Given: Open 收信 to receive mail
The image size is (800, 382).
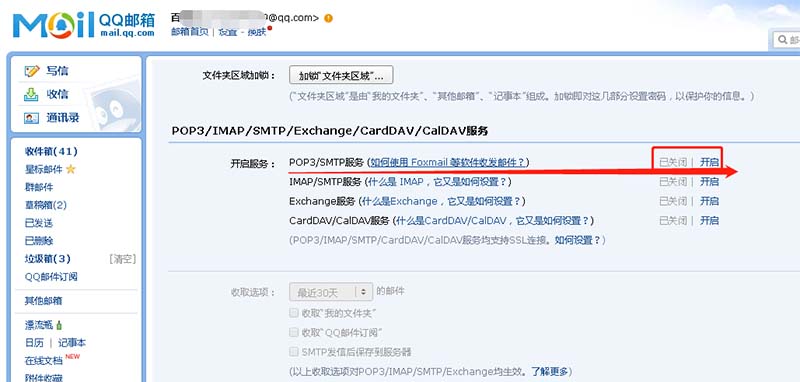Looking at the screenshot, I should point(57,94).
